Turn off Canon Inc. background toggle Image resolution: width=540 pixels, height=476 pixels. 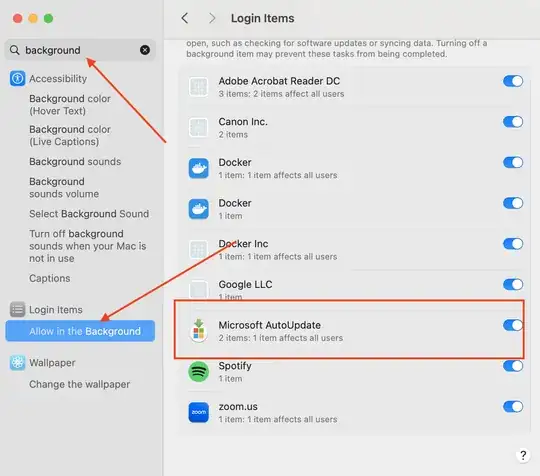coord(513,122)
